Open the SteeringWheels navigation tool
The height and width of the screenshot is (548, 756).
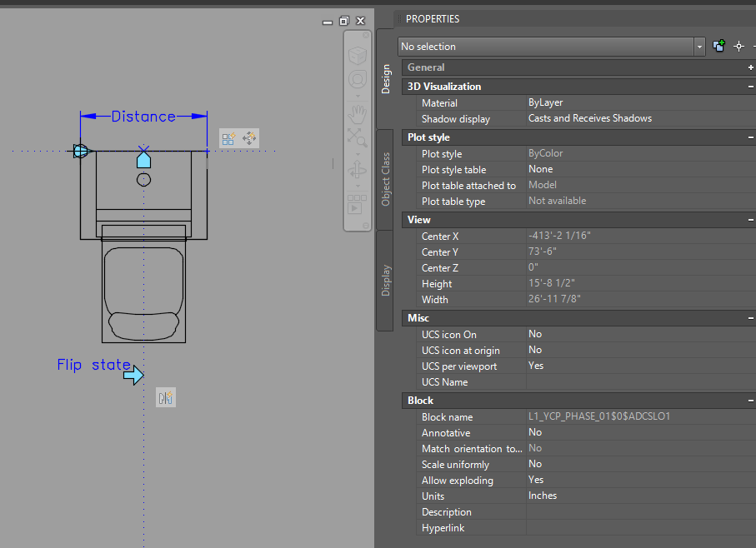click(x=358, y=79)
